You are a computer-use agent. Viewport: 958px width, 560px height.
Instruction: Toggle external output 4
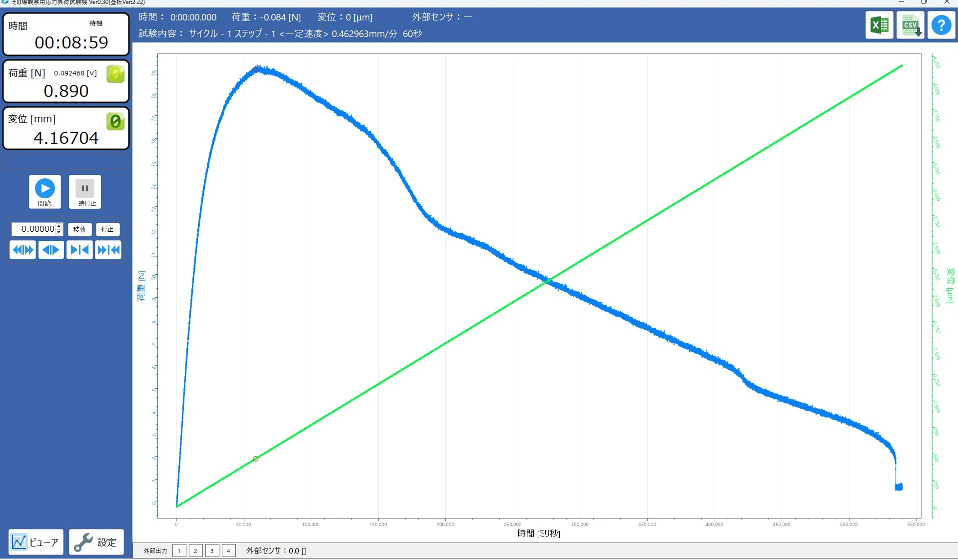[228, 551]
